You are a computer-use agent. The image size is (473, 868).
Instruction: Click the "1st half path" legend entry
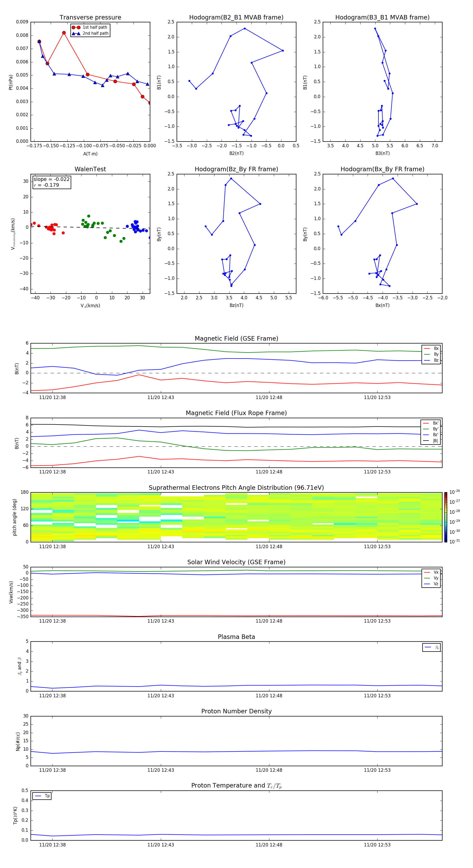pos(90,27)
